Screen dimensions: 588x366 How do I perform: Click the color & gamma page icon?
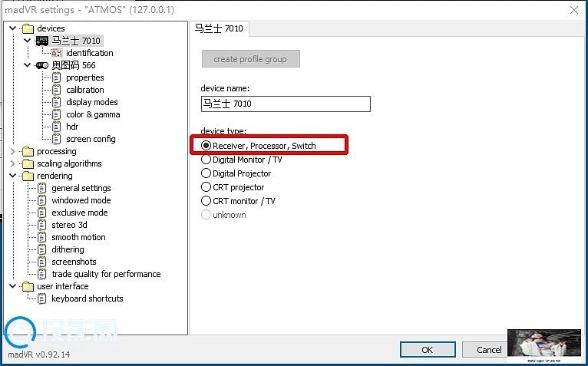pyautogui.click(x=56, y=115)
